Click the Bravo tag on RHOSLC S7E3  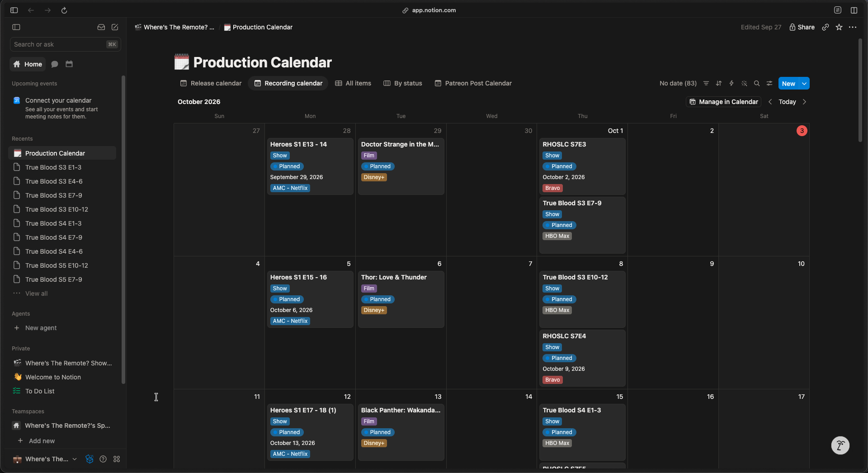point(552,188)
